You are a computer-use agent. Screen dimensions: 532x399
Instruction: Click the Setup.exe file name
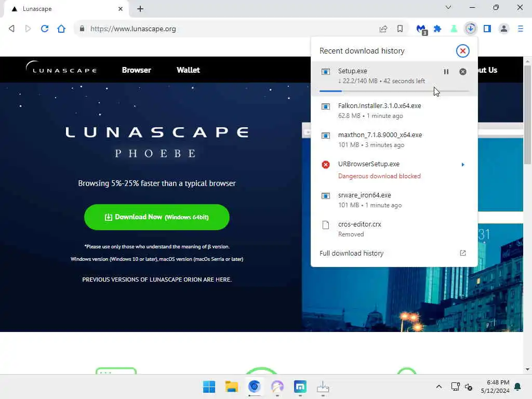tap(353, 71)
